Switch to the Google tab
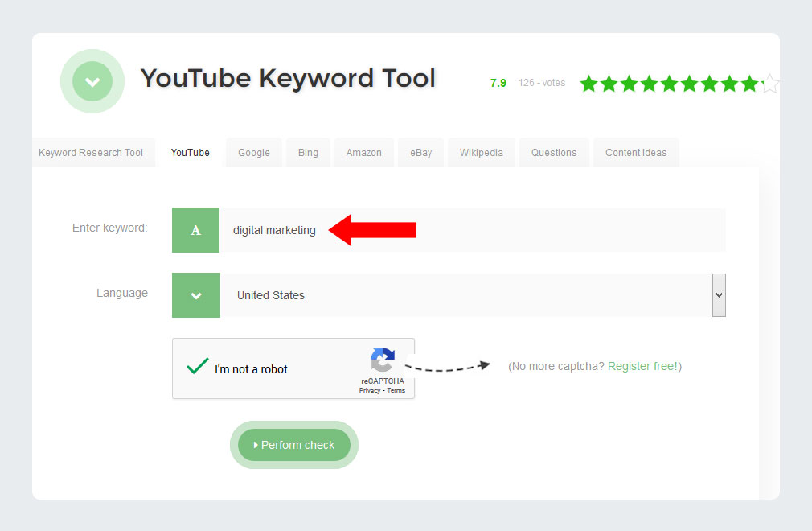 coord(254,153)
